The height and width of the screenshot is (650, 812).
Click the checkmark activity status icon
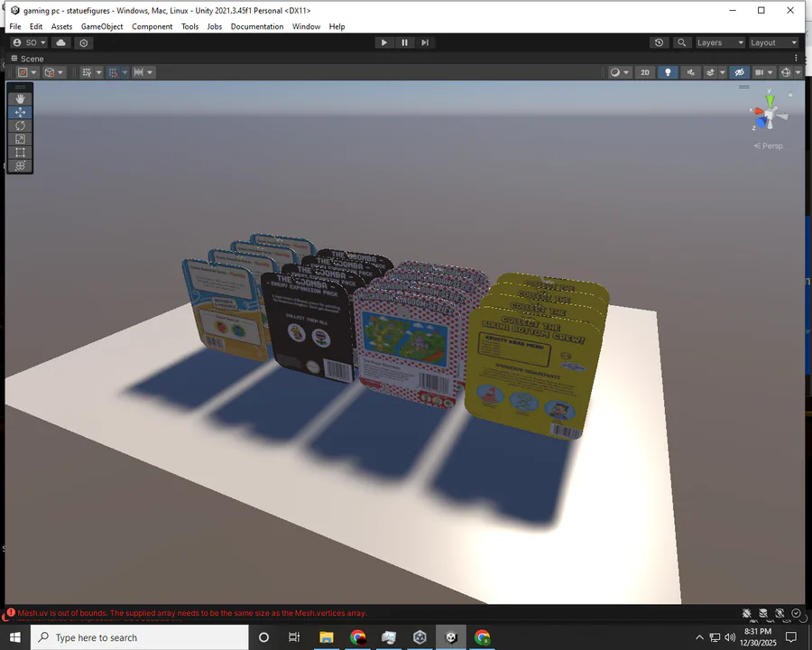(796, 613)
